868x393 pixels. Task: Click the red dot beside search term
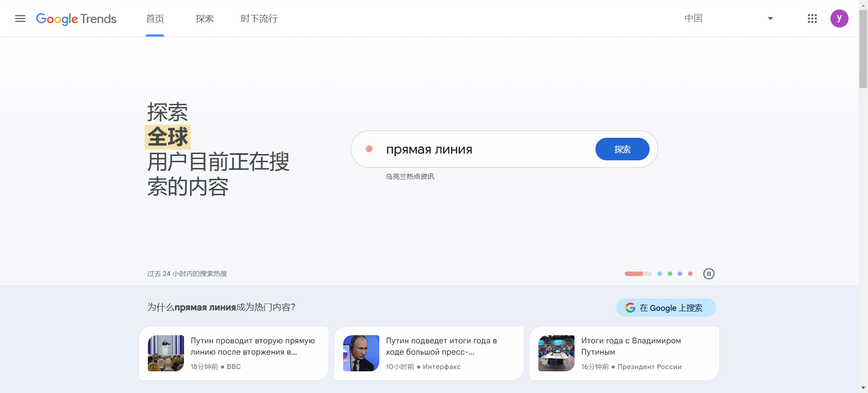[x=369, y=149]
